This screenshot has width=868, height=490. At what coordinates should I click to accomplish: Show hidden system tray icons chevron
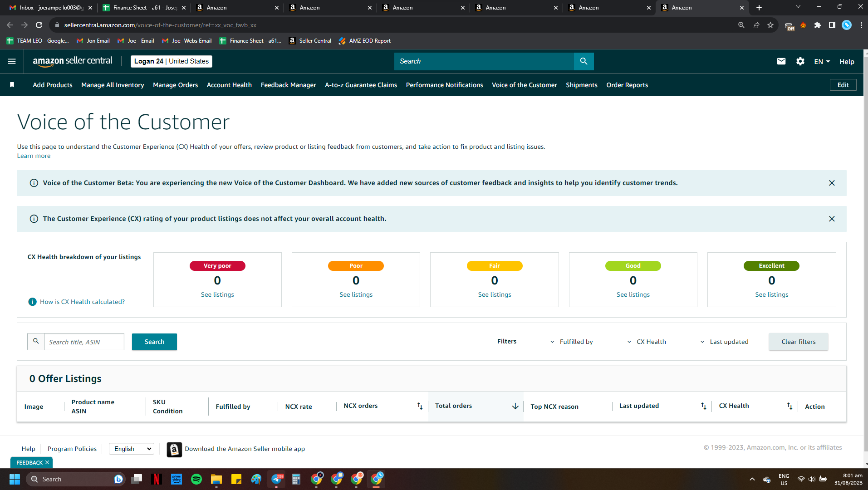(752, 479)
